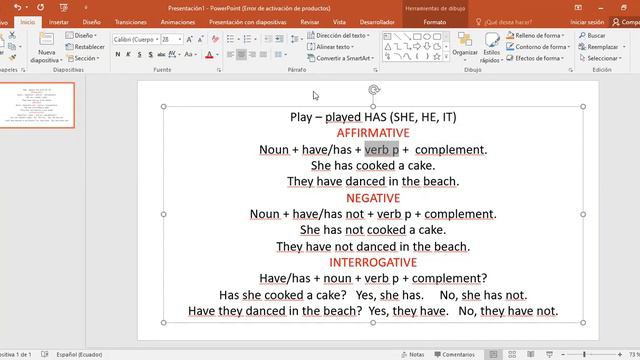Select the triangle shape in gallery
This screenshot has height=360, width=640.
pos(388,47)
